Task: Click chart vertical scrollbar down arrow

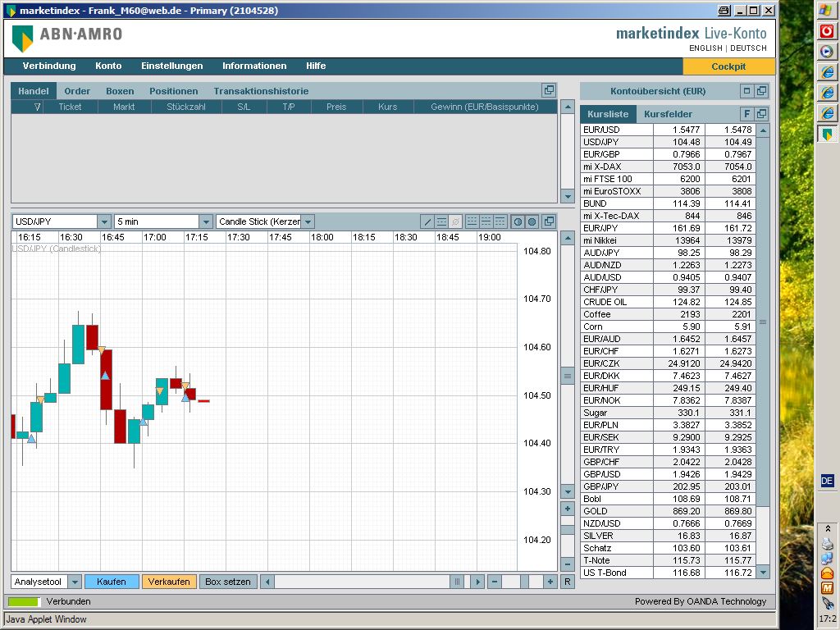Action: pos(568,491)
